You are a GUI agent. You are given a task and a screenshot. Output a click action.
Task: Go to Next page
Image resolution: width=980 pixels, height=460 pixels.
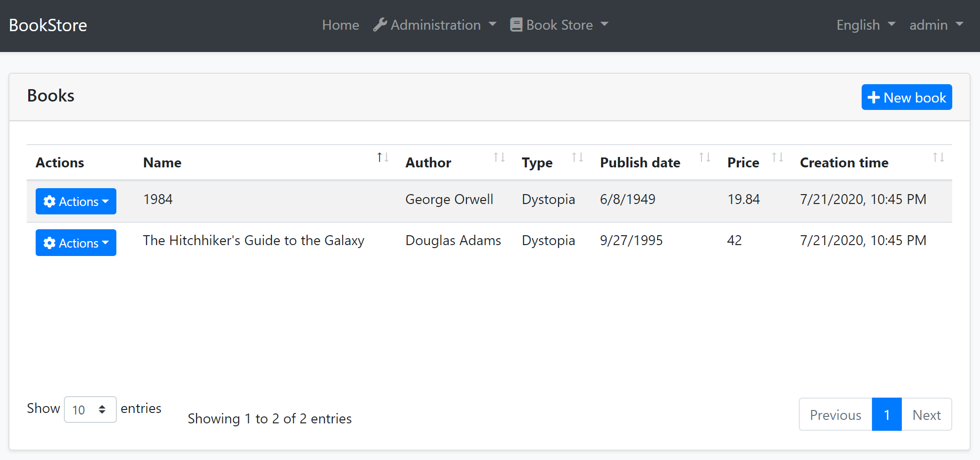pyautogui.click(x=927, y=414)
